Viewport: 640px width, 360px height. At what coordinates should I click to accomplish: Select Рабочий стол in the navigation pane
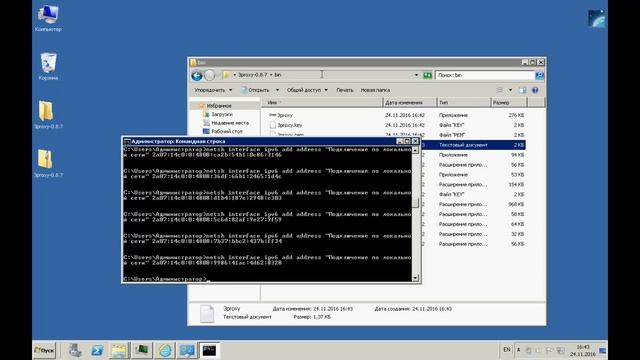coord(222,131)
